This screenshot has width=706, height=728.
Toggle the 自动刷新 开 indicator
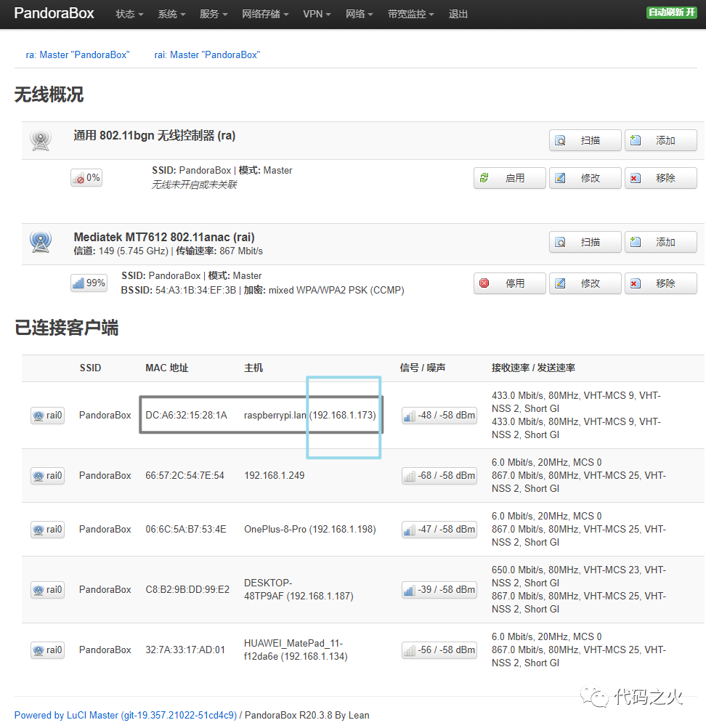pos(672,12)
